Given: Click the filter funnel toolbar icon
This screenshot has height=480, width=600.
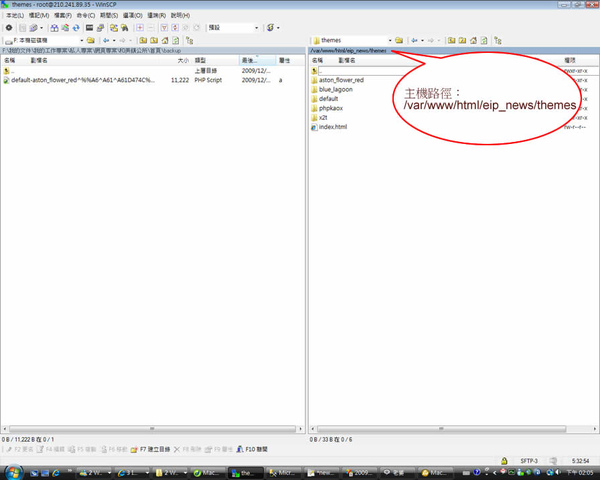Looking at the screenshot, I should tap(164, 28).
